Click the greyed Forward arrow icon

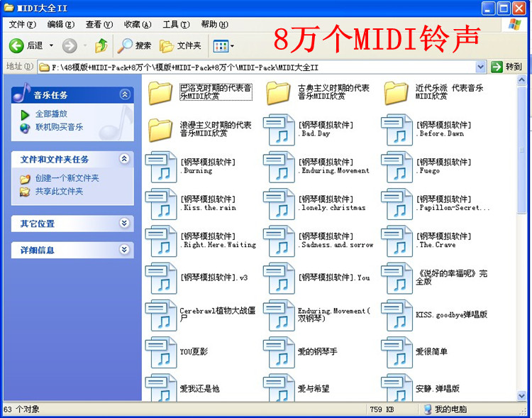[x=70, y=45]
